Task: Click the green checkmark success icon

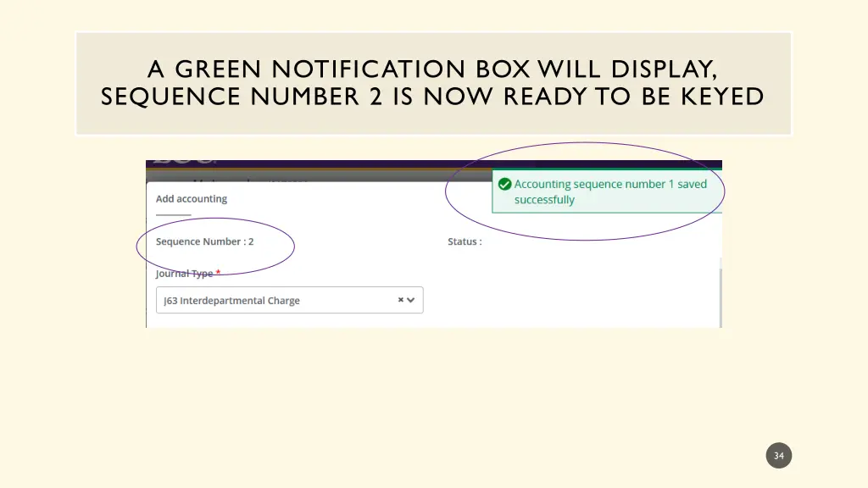Action: [506, 184]
